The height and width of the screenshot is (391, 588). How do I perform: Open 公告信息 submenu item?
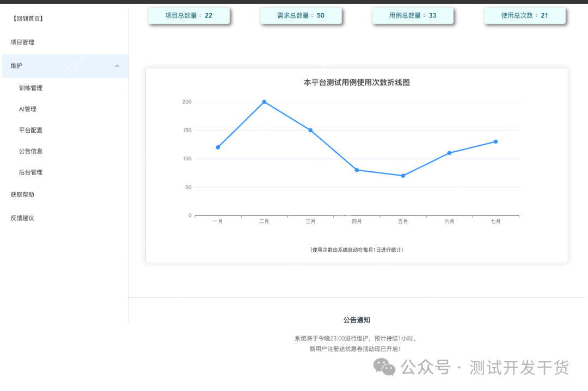coord(30,151)
